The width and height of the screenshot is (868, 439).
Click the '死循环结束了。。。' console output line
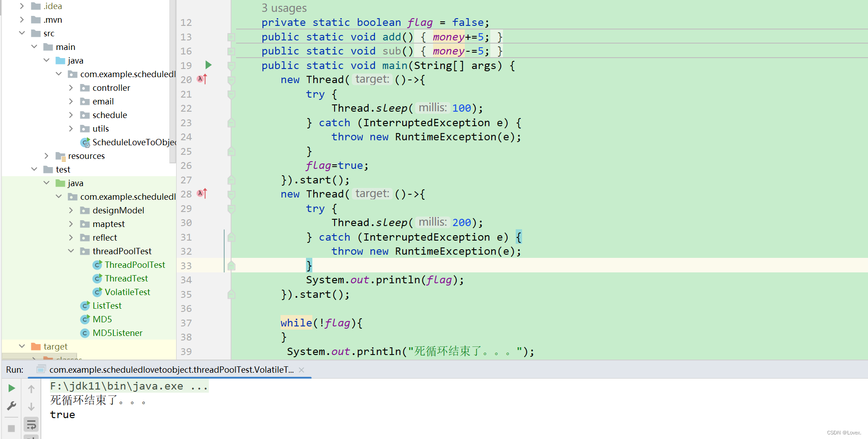[98, 400]
